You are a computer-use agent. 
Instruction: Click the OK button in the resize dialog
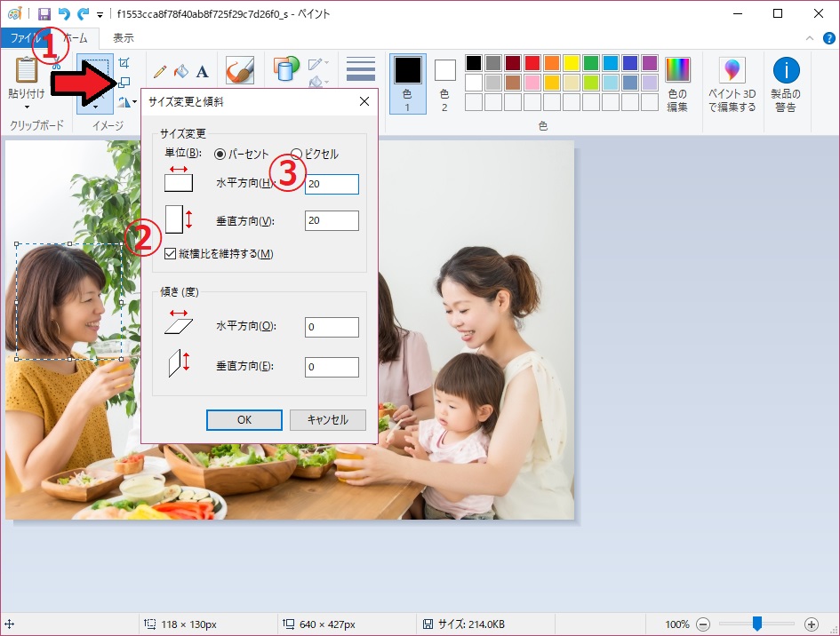click(244, 420)
